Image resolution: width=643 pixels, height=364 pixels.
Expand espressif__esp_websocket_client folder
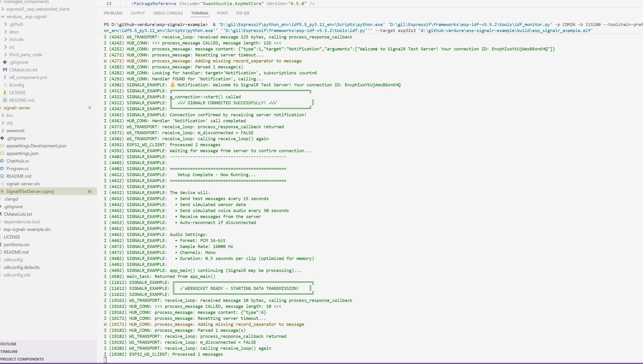tap(38, 9)
